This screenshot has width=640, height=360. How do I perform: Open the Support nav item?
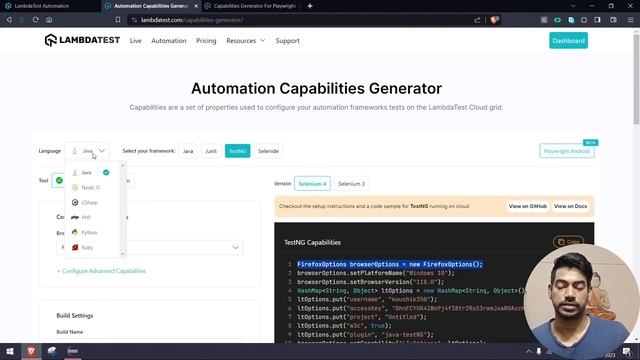point(287,40)
